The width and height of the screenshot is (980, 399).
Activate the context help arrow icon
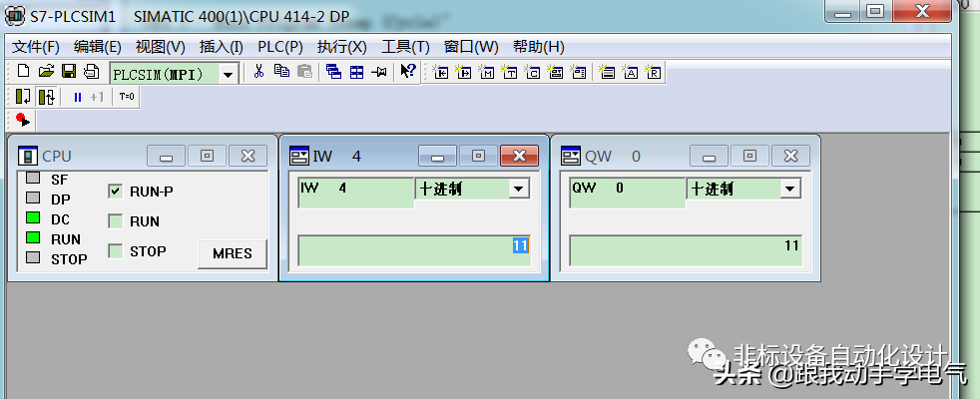pyautogui.click(x=407, y=71)
